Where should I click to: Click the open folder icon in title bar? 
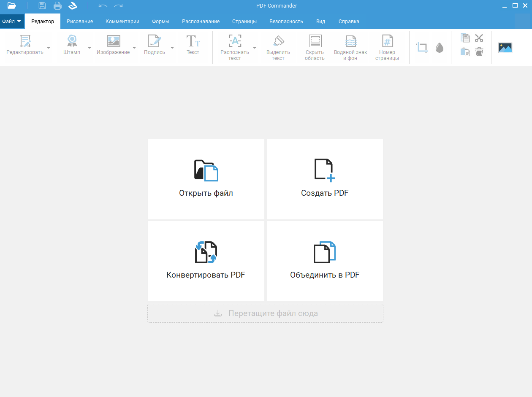point(11,6)
